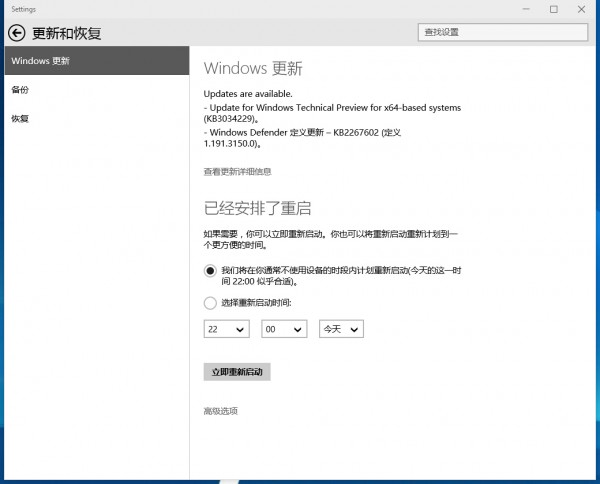Click the 已经安排了重启 heading

click(257, 208)
